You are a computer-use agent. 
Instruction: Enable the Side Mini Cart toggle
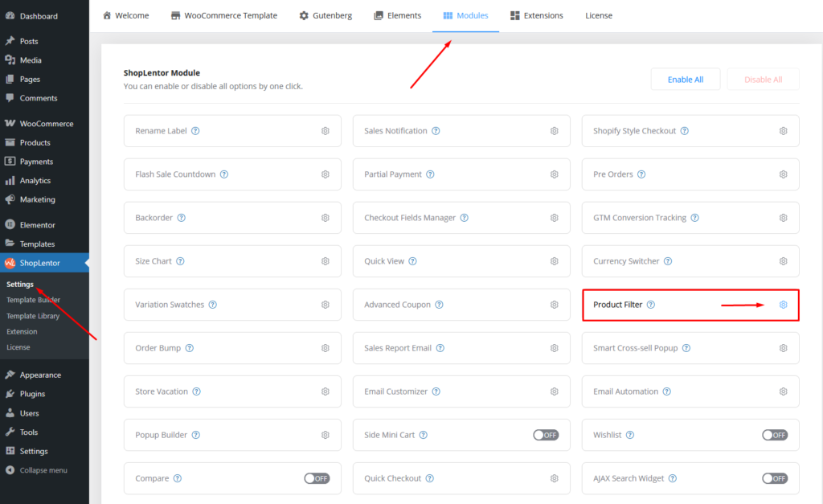pos(546,435)
